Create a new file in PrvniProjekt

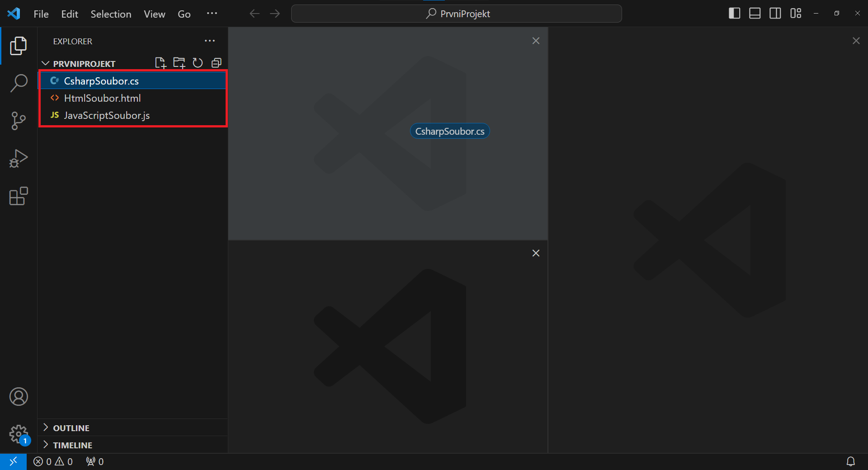[161, 63]
